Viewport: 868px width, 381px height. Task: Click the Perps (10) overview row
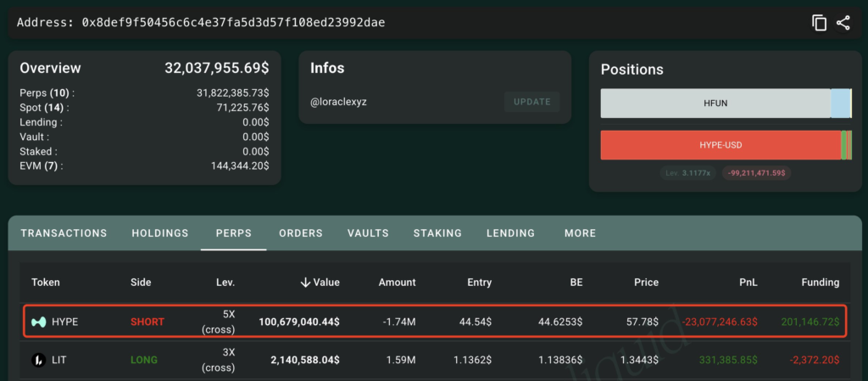(144, 93)
